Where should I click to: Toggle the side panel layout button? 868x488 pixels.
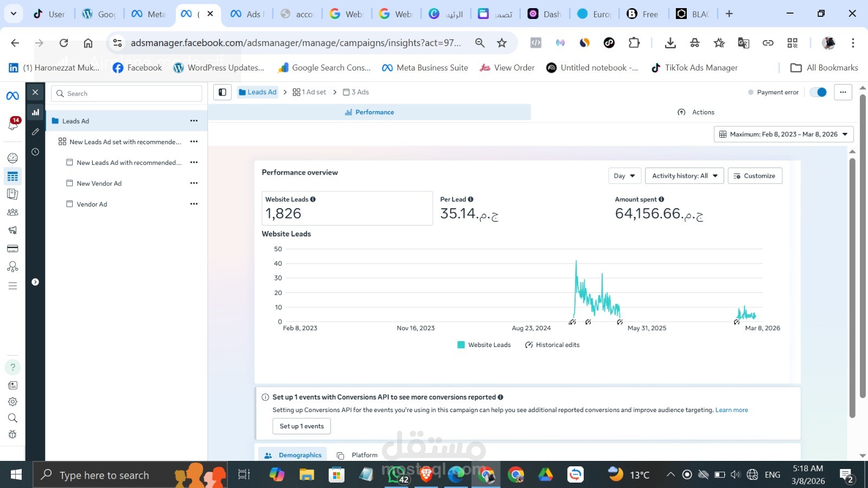222,92
